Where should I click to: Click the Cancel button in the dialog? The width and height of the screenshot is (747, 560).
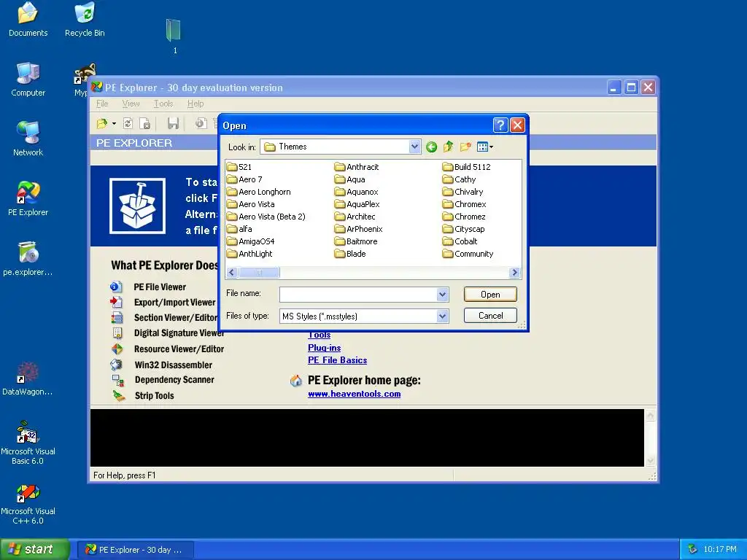click(490, 316)
